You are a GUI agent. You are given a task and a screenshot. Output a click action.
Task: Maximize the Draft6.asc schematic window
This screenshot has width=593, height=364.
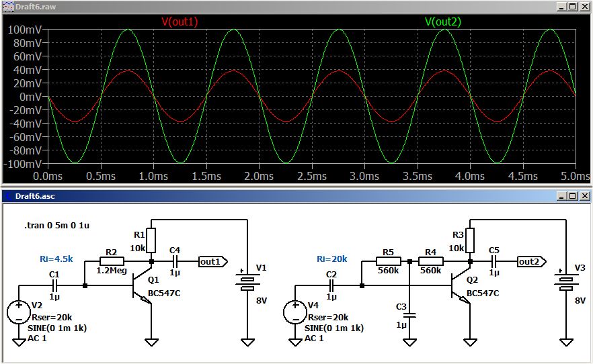point(573,196)
